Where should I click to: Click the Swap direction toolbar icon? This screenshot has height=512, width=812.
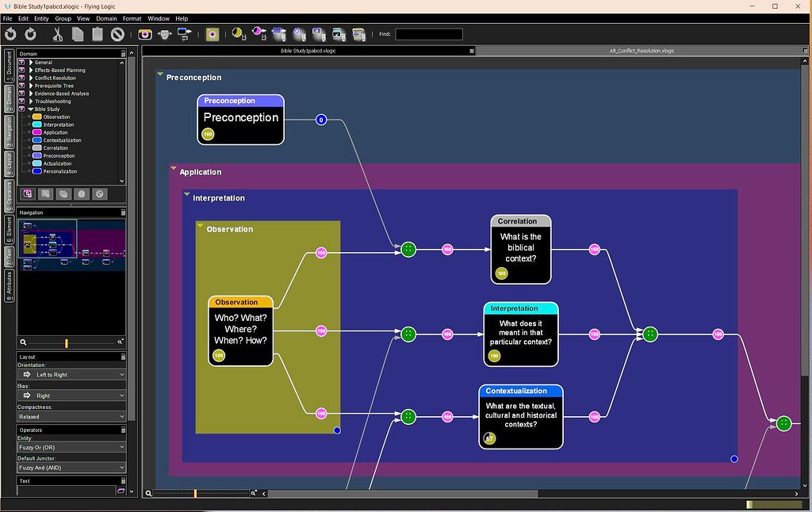tap(184, 34)
